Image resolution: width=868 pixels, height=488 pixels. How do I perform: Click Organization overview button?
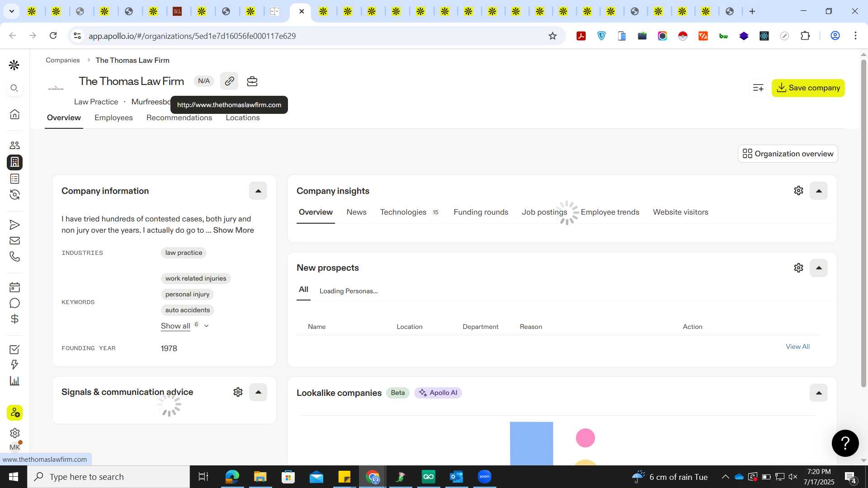point(788,154)
